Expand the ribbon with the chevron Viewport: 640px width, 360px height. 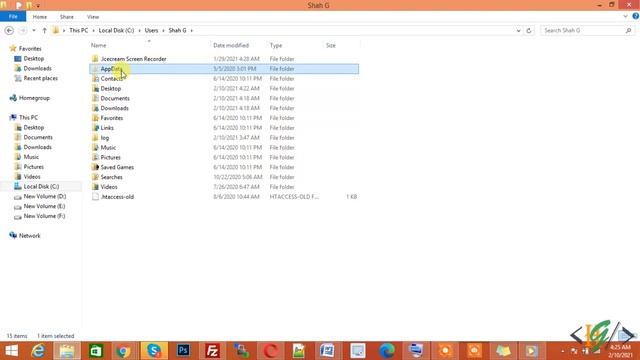625,16
